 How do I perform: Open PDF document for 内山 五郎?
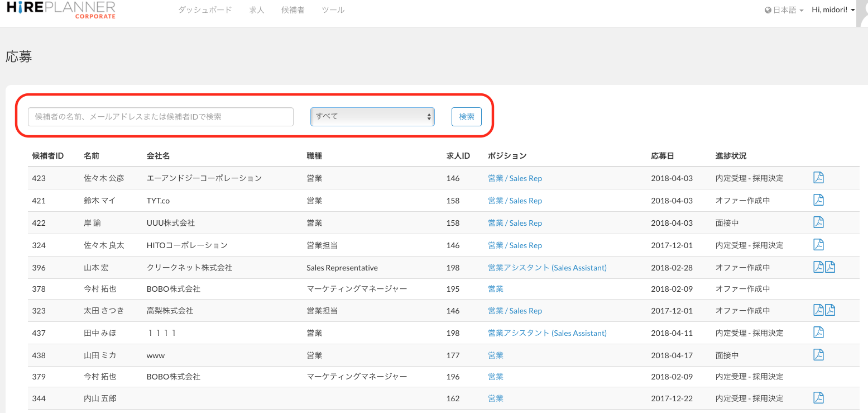(818, 398)
